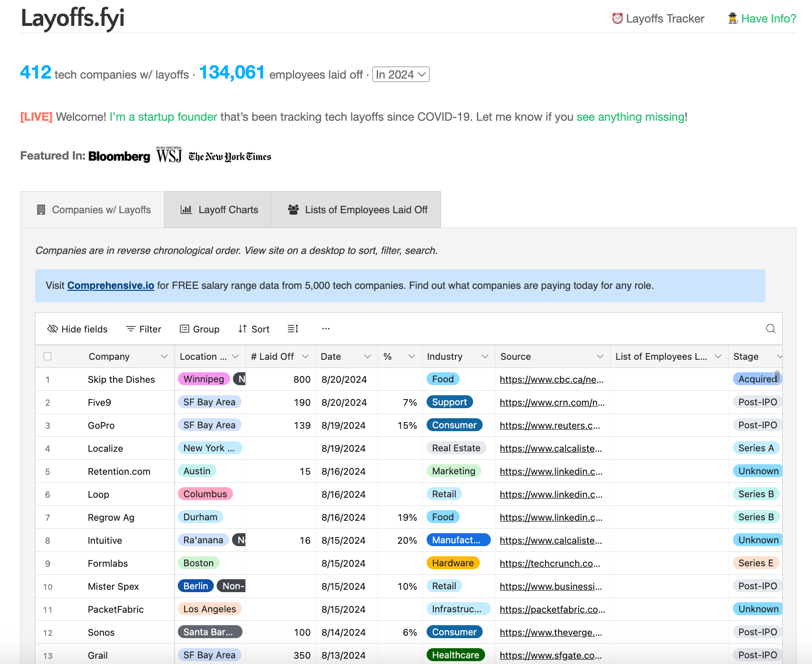Click the Los Angeles tag for PacketFabric
The image size is (812, 664).
(x=210, y=609)
